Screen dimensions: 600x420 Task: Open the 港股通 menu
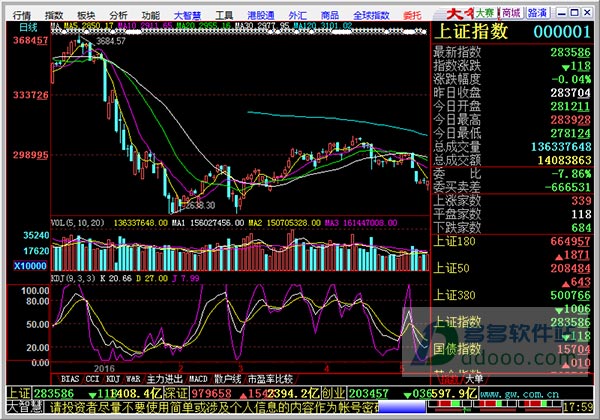[261, 15]
